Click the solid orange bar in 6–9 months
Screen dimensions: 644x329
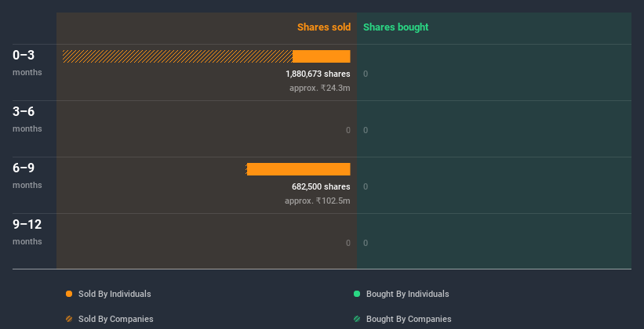point(299,169)
